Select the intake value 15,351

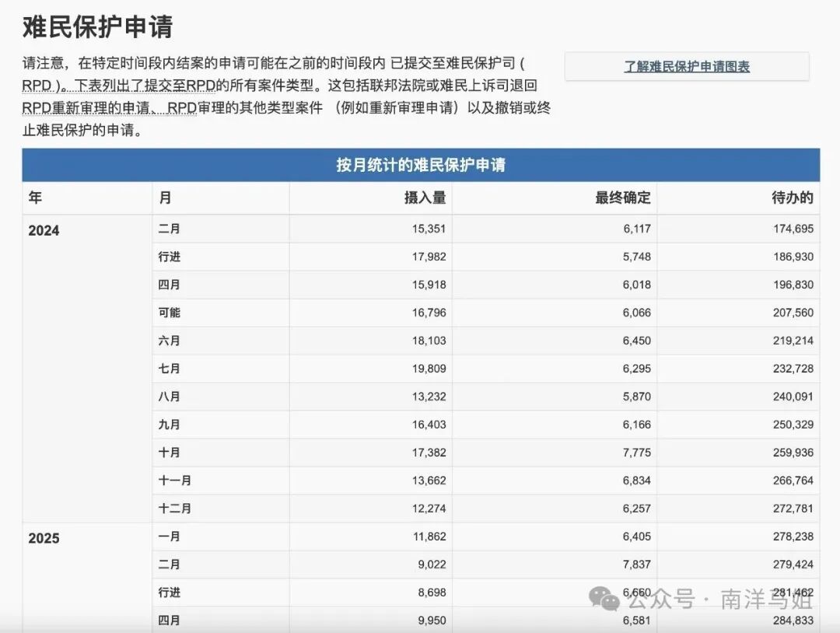tap(428, 229)
